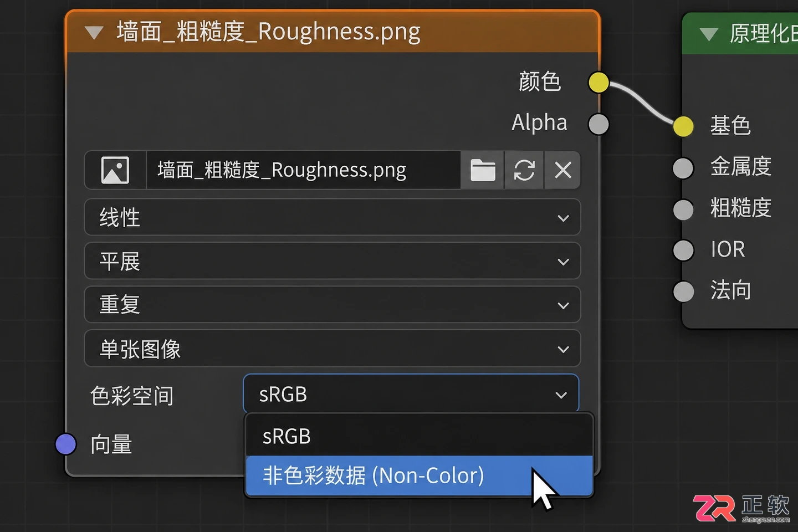Click the 基色 label
The image size is (798, 532).
[x=730, y=126]
